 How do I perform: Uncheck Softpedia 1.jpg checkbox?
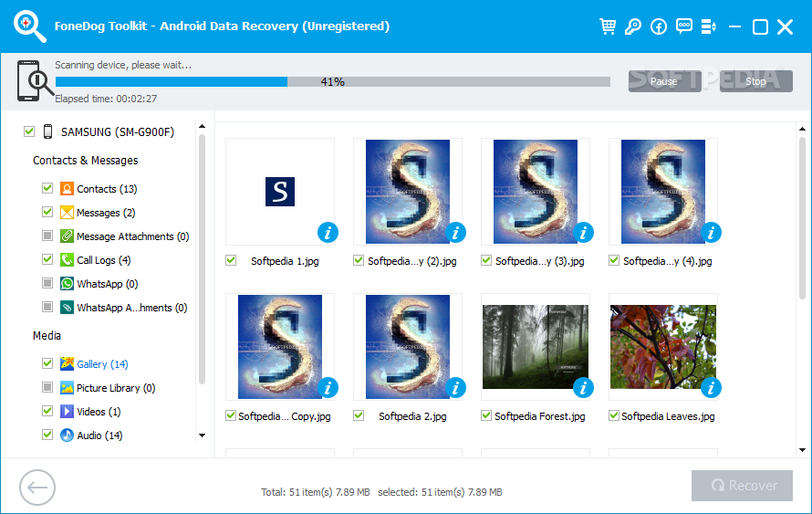pos(231,260)
